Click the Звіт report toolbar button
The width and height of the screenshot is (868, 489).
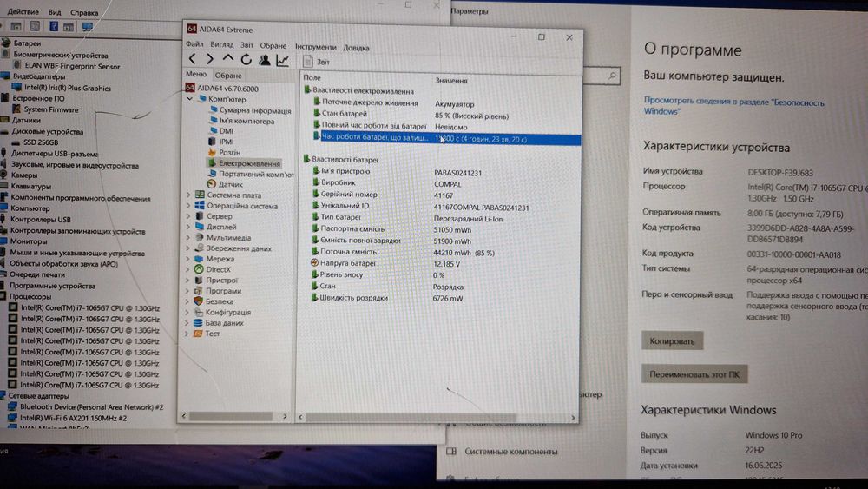[317, 62]
